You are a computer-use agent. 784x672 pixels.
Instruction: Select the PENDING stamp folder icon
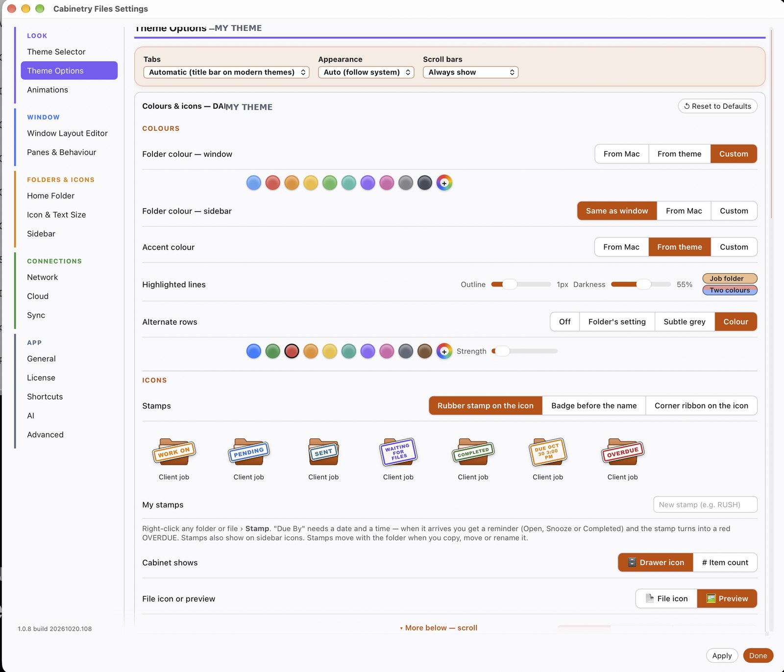click(x=249, y=452)
